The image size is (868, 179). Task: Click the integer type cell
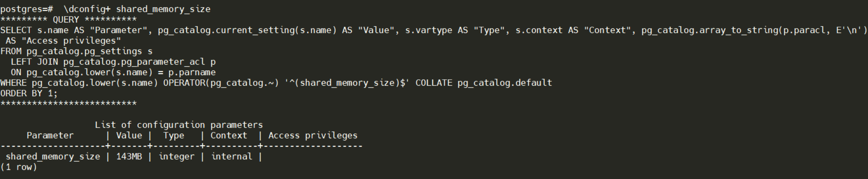tap(177, 157)
